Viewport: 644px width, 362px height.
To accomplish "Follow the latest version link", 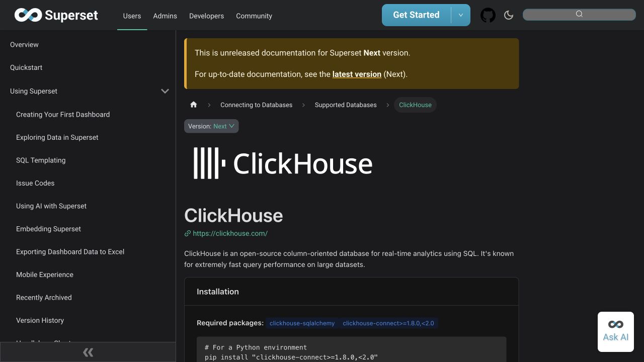I will point(357,74).
